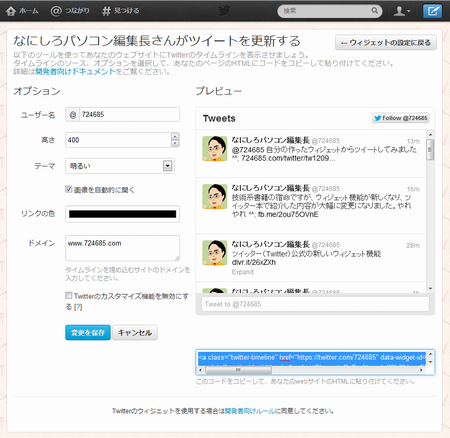
Task: Click the 13m timestamp of first tweet
Action: [x=413, y=141]
